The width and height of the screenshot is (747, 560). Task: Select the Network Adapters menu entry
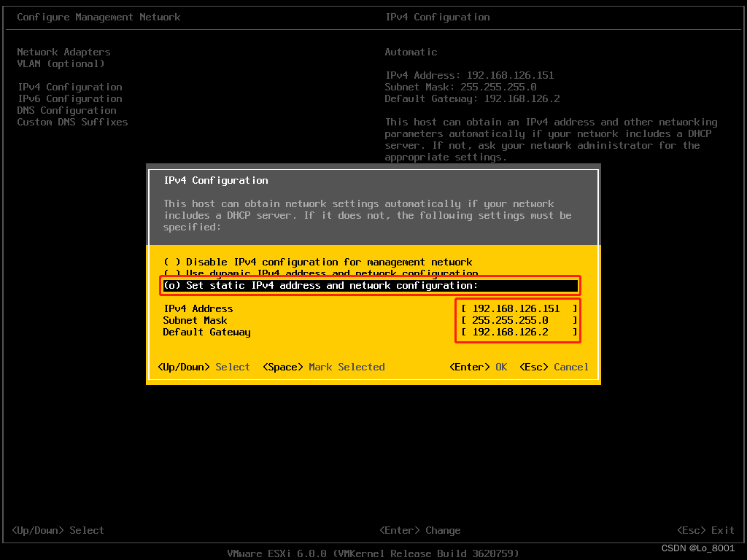point(63,52)
